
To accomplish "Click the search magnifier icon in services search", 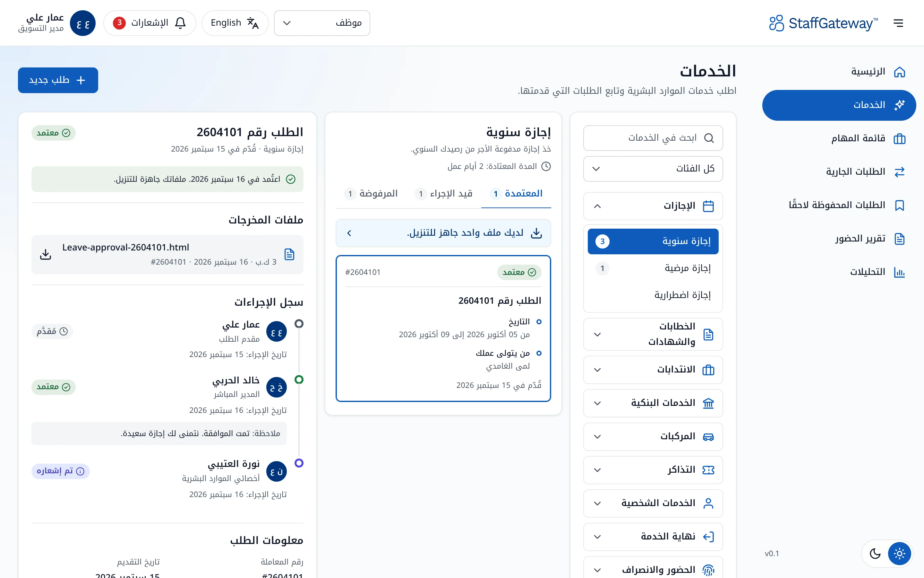I will pos(709,138).
